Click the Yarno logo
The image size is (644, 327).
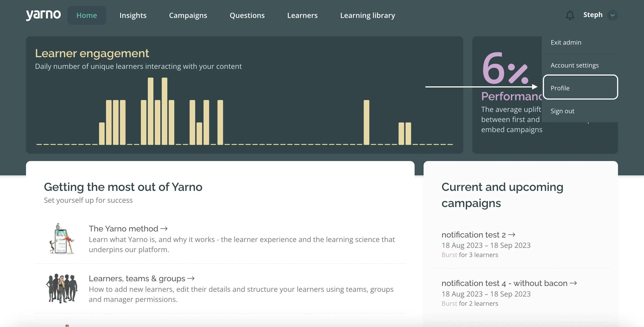point(43,15)
